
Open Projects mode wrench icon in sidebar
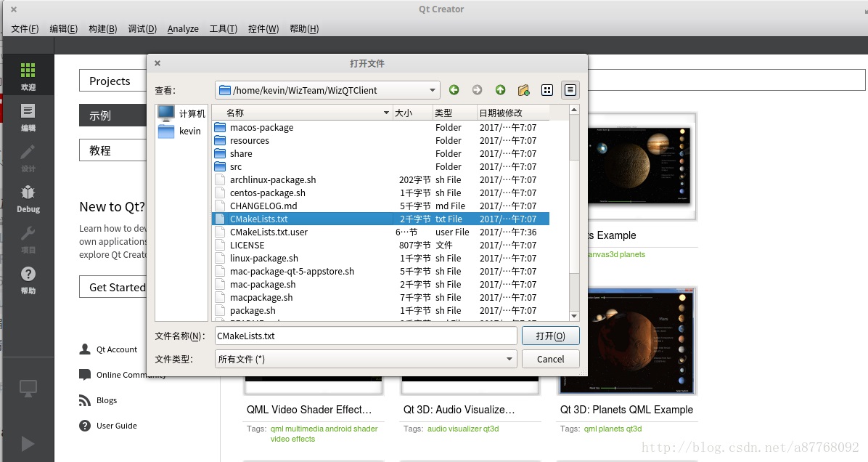pos(28,240)
